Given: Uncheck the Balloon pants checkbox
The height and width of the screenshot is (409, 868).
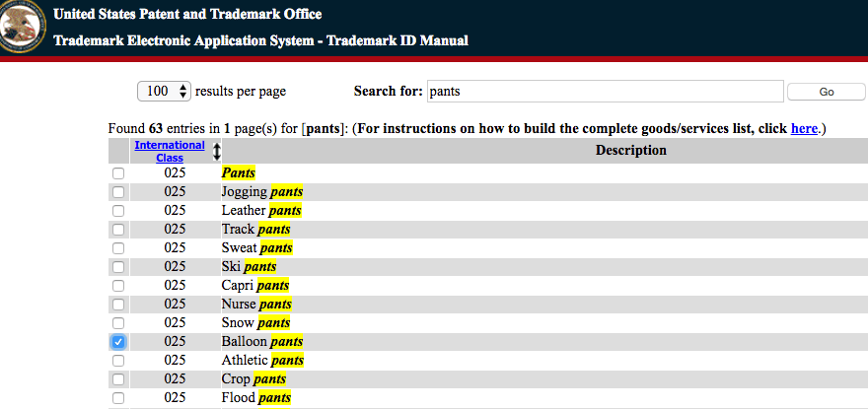Looking at the screenshot, I should [118, 342].
